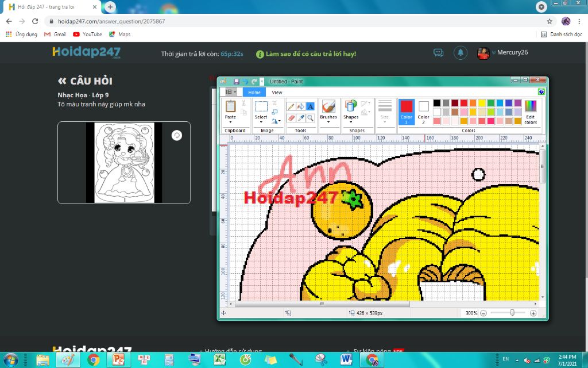Pick the yellow color swatch

click(x=482, y=103)
